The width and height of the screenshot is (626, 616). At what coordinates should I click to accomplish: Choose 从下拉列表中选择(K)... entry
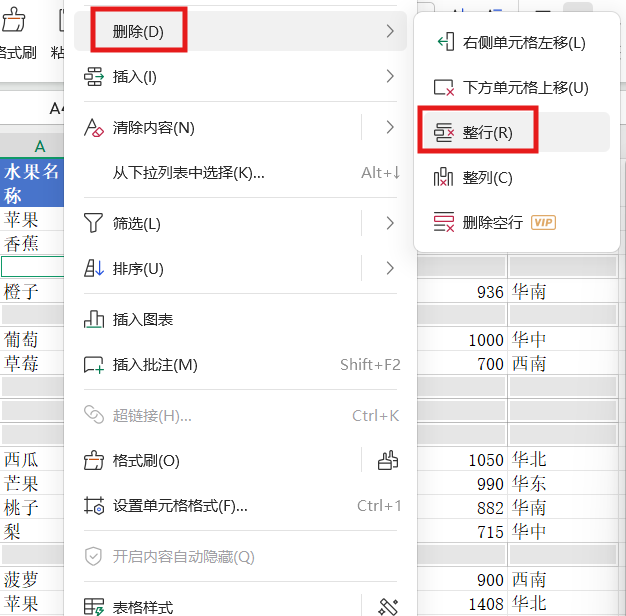[x=240, y=173]
